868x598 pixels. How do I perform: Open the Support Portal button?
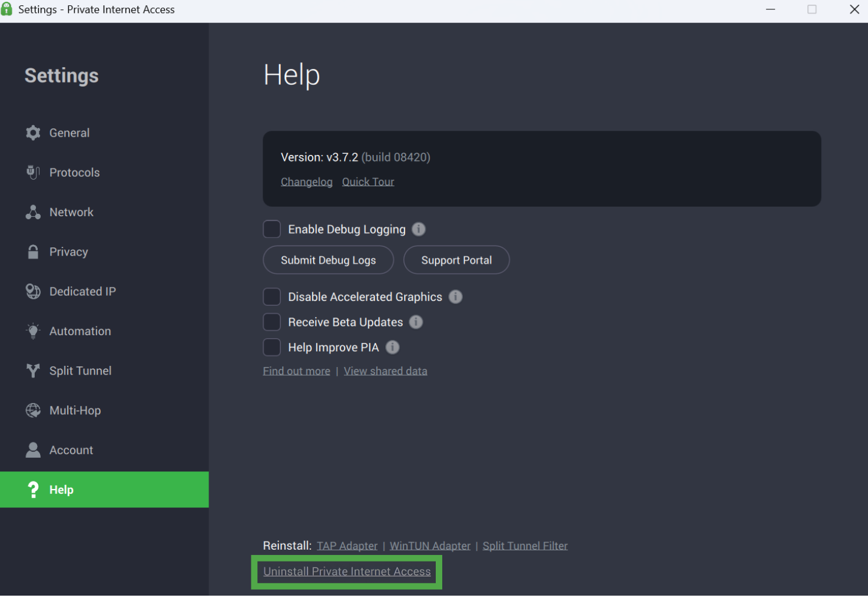(x=456, y=260)
